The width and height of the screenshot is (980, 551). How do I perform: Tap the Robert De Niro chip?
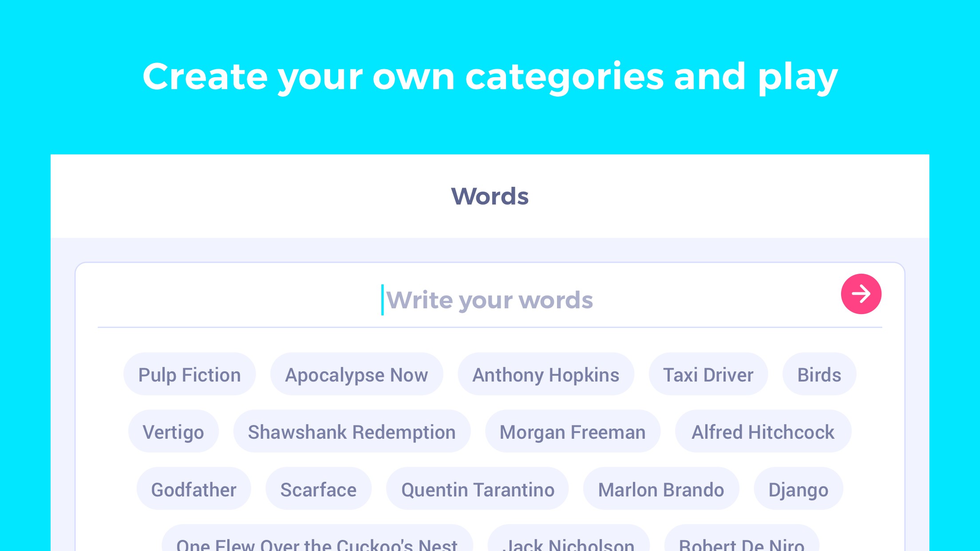coord(741,542)
